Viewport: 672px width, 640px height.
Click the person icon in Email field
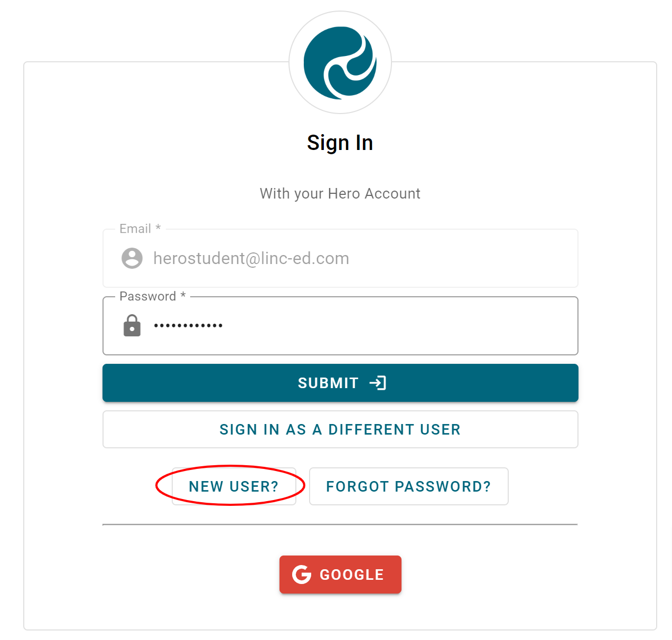132,258
